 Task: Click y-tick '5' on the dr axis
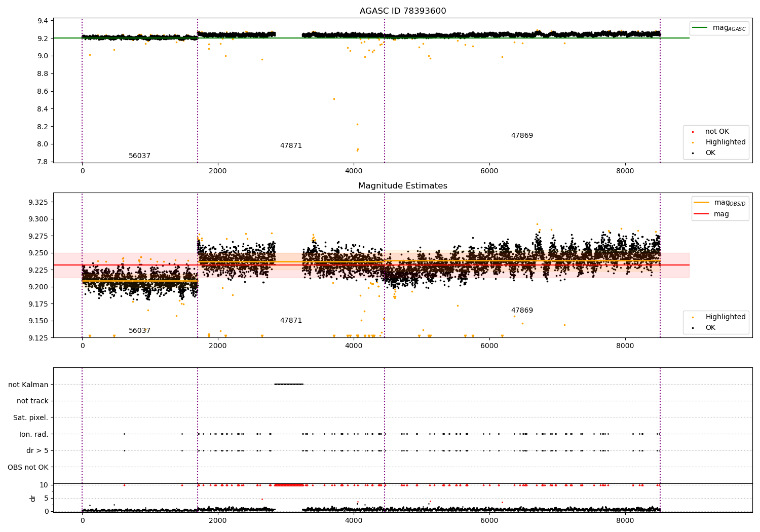click(47, 498)
